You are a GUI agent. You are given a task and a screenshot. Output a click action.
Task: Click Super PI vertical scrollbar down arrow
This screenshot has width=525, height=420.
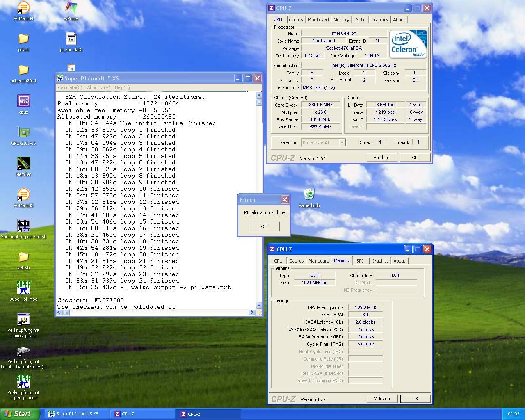(259, 306)
